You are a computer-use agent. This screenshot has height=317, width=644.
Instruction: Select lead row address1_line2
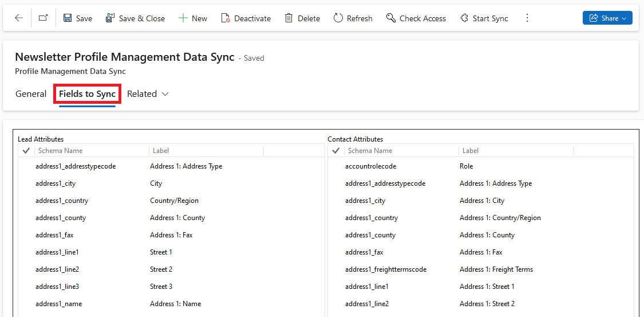(171, 269)
